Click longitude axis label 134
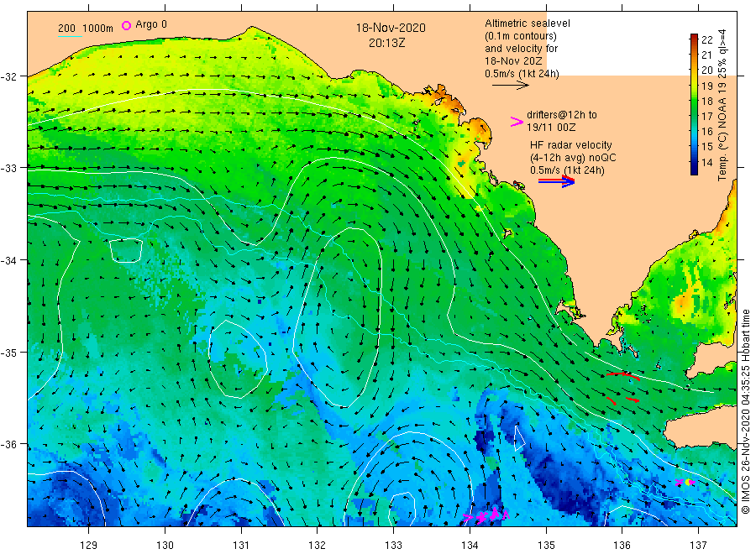The image size is (756, 554). pos(470,545)
